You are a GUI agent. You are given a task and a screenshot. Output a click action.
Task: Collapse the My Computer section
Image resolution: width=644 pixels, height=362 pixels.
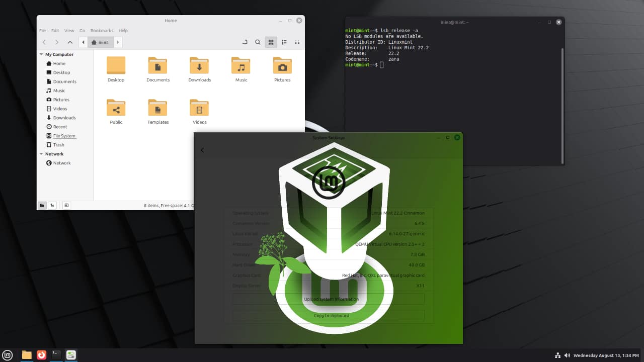[41, 54]
